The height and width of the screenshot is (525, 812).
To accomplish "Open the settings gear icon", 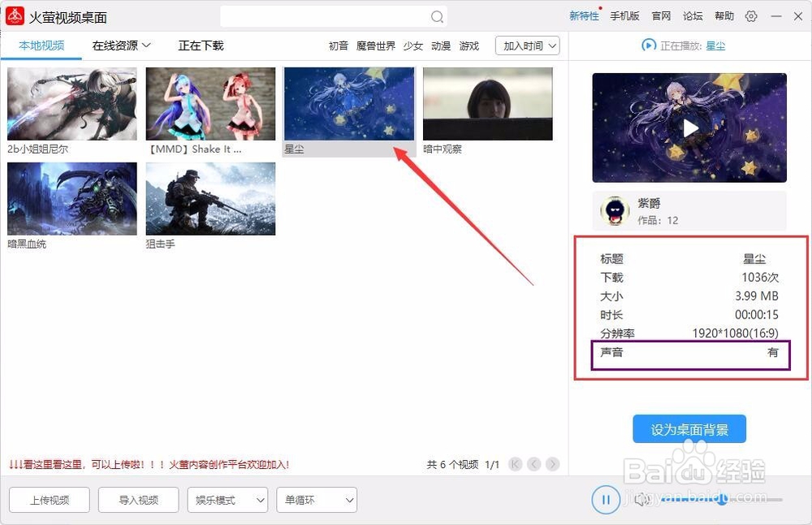I will [751, 16].
